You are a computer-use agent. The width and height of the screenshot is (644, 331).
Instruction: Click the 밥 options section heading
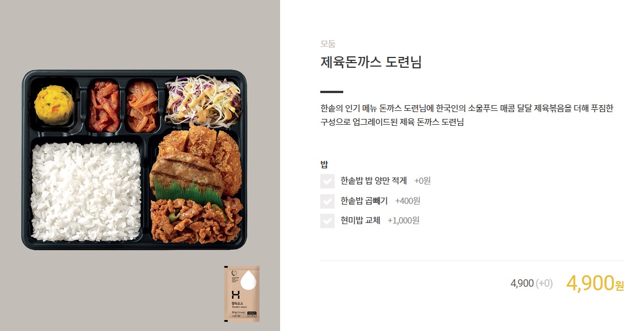pyautogui.click(x=324, y=164)
